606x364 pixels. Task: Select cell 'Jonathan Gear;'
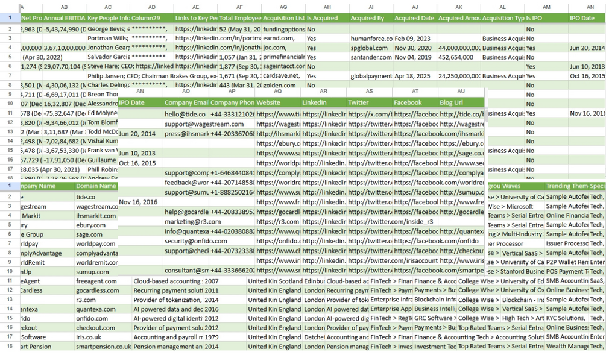(108, 48)
